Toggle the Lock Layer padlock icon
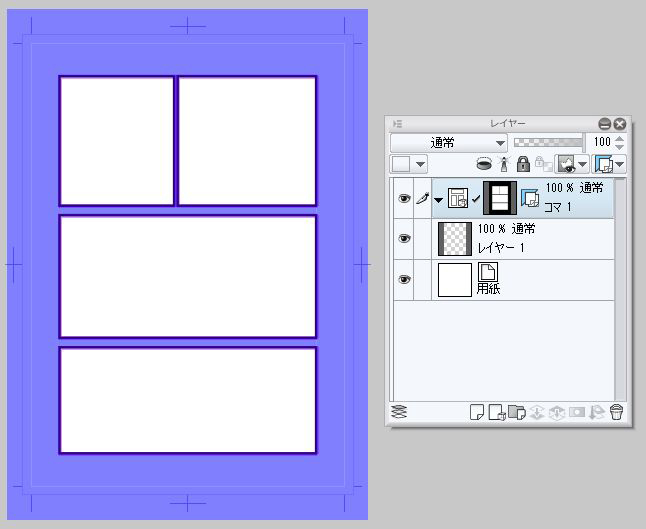 click(x=523, y=164)
